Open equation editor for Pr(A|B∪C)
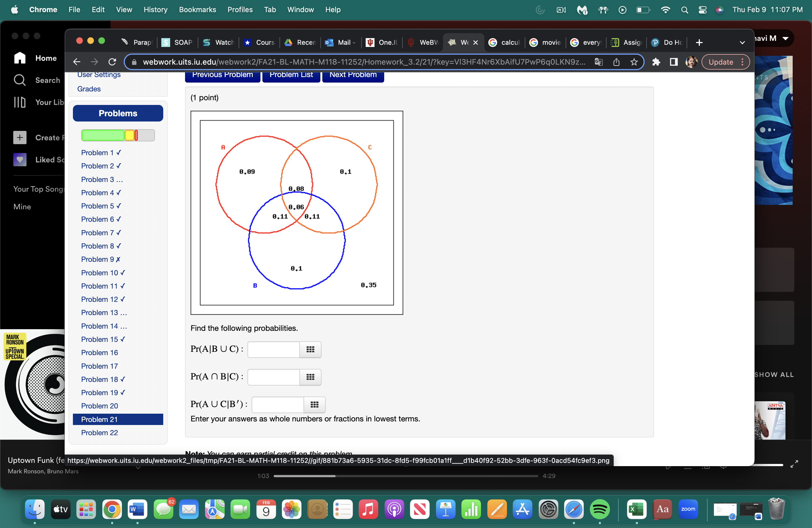Viewport: 812px width, 528px height. pyautogui.click(x=310, y=349)
